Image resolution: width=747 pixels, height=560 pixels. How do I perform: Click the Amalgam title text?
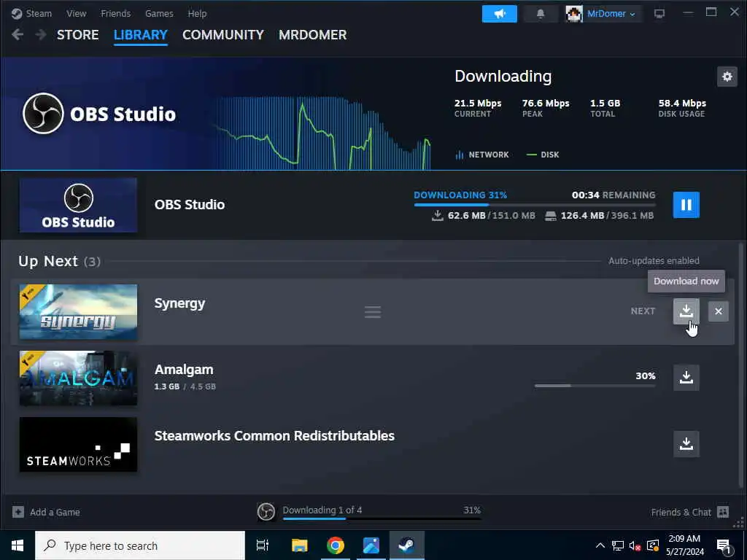tap(184, 370)
